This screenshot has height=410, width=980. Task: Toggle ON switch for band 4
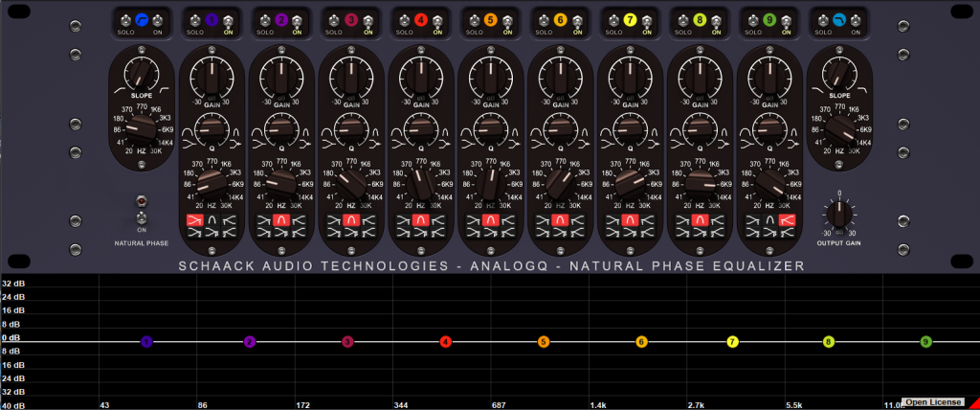pyautogui.click(x=437, y=20)
